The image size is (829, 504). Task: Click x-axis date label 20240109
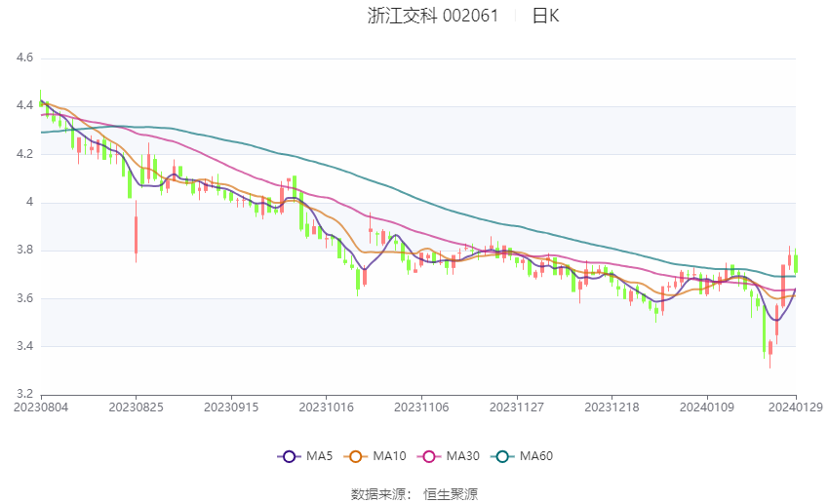pyautogui.click(x=707, y=407)
